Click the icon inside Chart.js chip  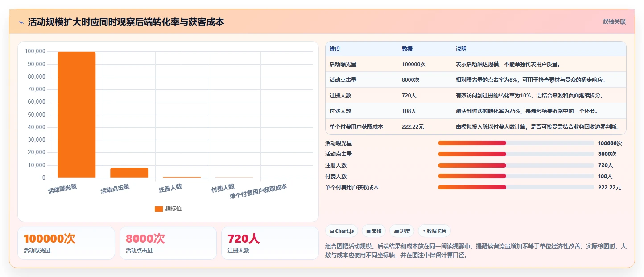(332, 231)
